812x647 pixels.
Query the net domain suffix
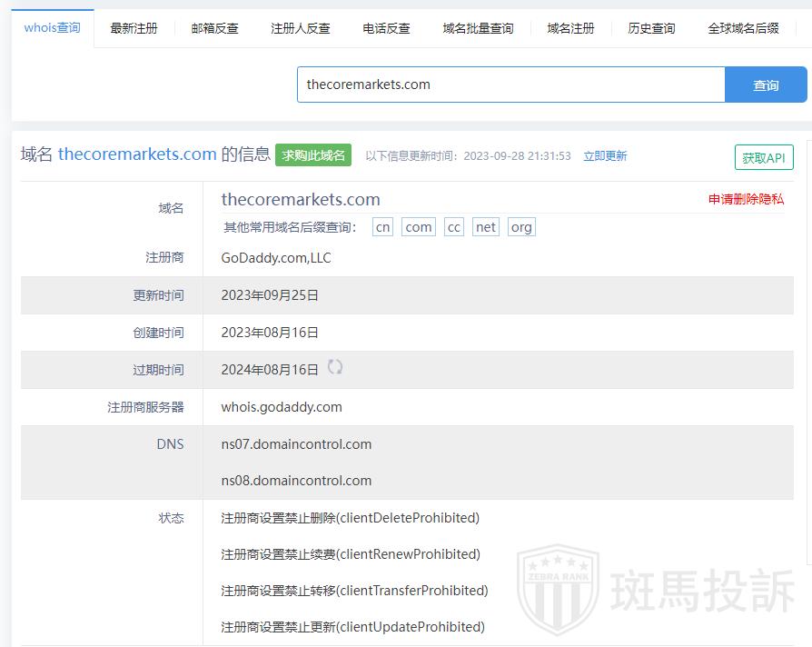(486, 227)
